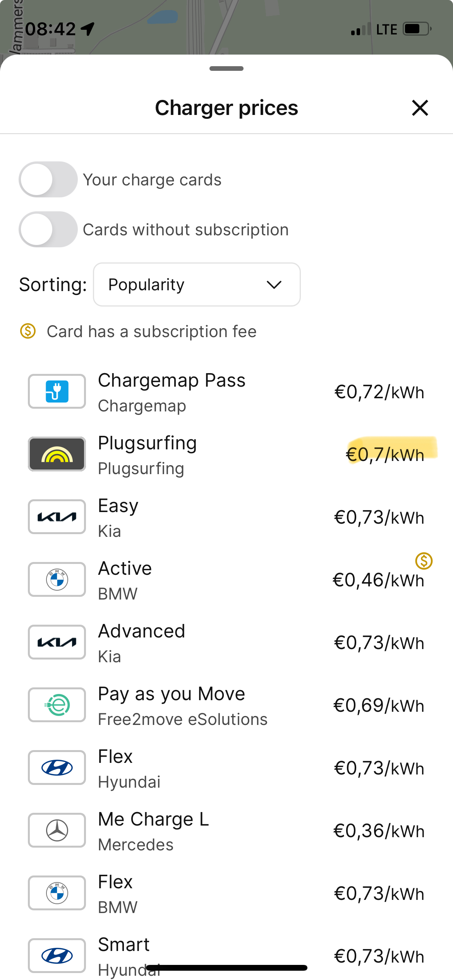Enable the Your charge cards toggle
The width and height of the screenshot is (453, 980).
[48, 180]
